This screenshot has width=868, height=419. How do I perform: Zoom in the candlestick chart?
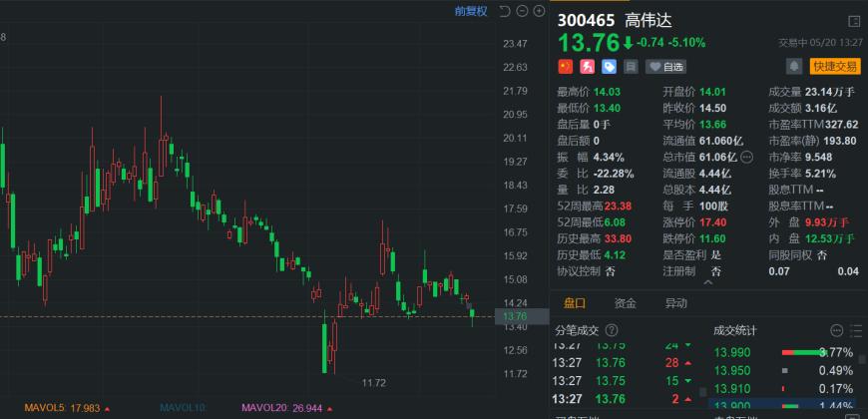pos(539,12)
